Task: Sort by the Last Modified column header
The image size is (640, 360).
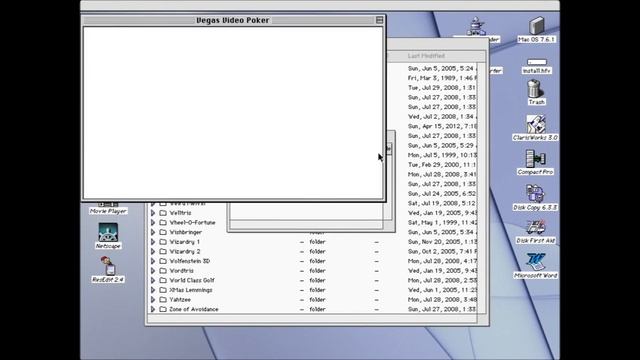Action: point(426,56)
